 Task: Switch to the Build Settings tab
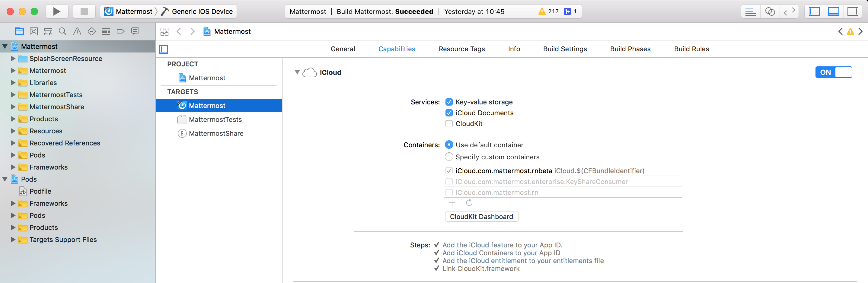565,49
